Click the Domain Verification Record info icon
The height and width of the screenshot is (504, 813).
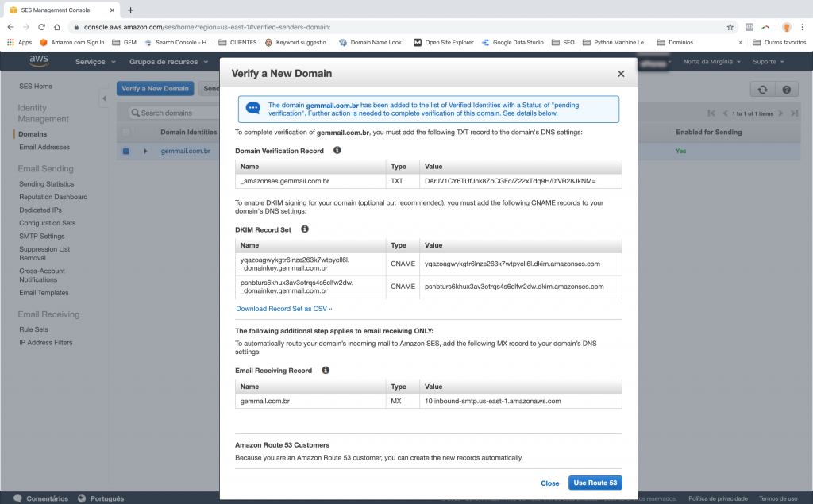pyautogui.click(x=337, y=150)
